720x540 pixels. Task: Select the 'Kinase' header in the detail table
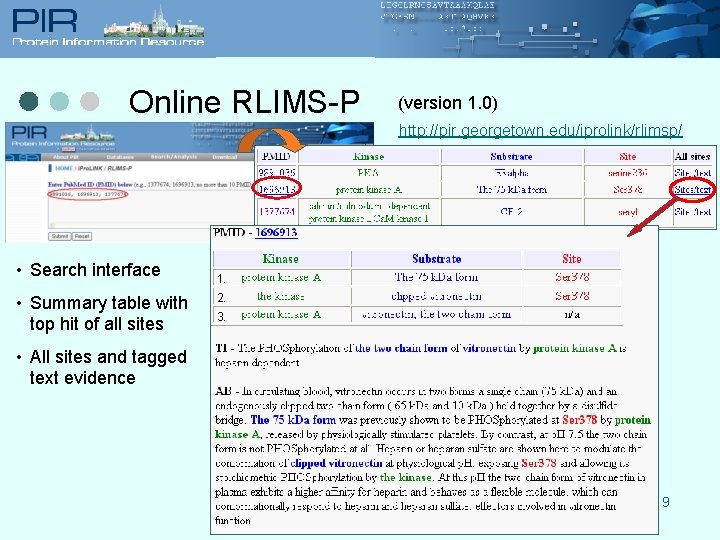point(281,259)
